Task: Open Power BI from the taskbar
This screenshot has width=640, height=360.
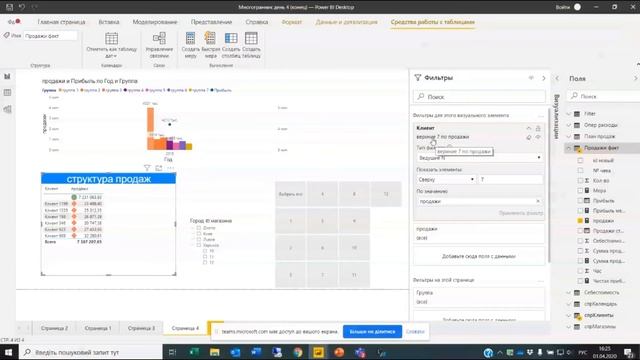Action: point(318,352)
